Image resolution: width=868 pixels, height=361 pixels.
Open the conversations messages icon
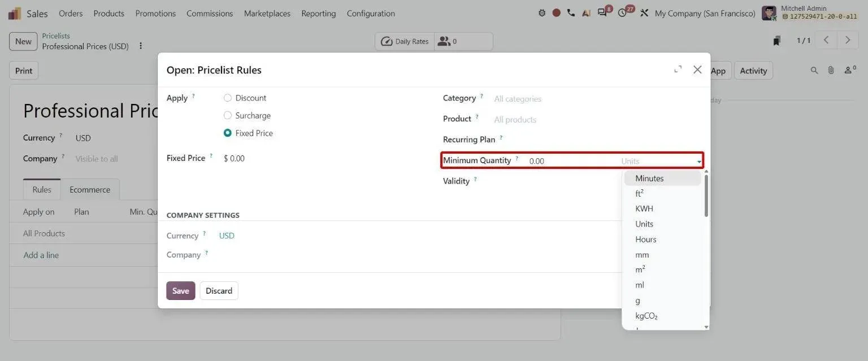point(603,12)
